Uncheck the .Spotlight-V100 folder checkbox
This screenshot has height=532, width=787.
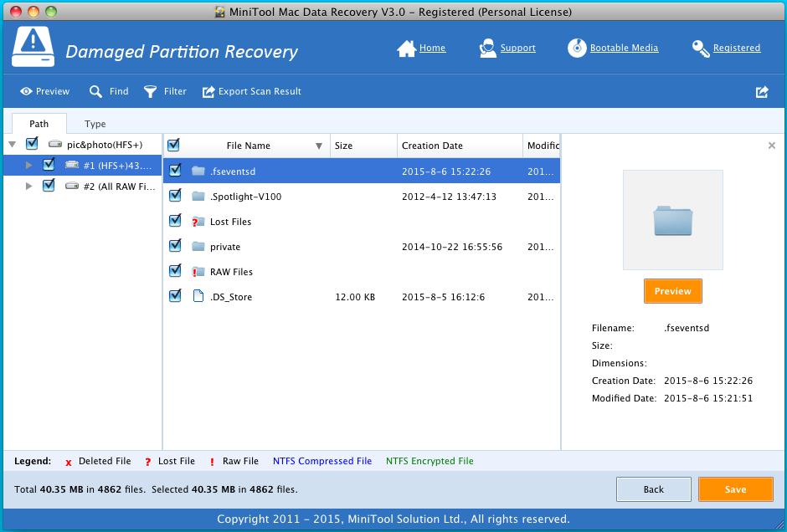175,196
